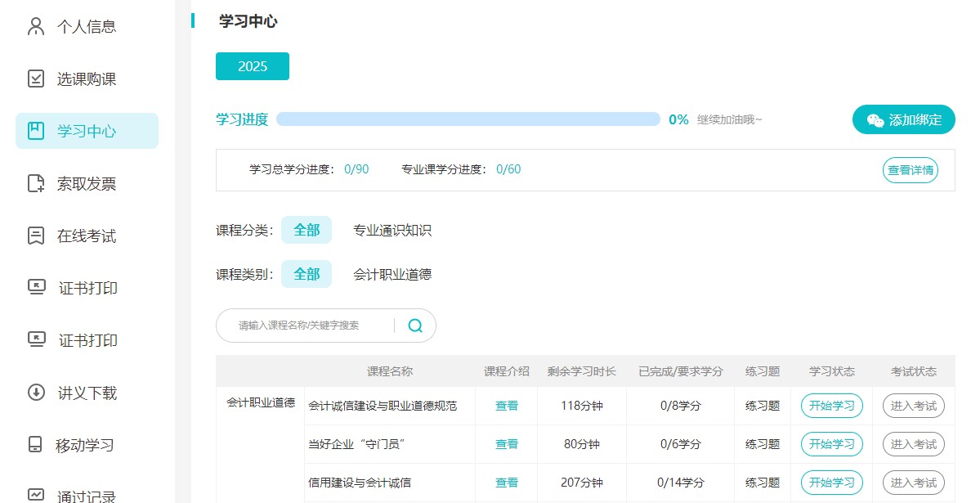This screenshot has width=980, height=503.
Task: Click the WeChat icon on 添加绑定
Action: click(875, 120)
